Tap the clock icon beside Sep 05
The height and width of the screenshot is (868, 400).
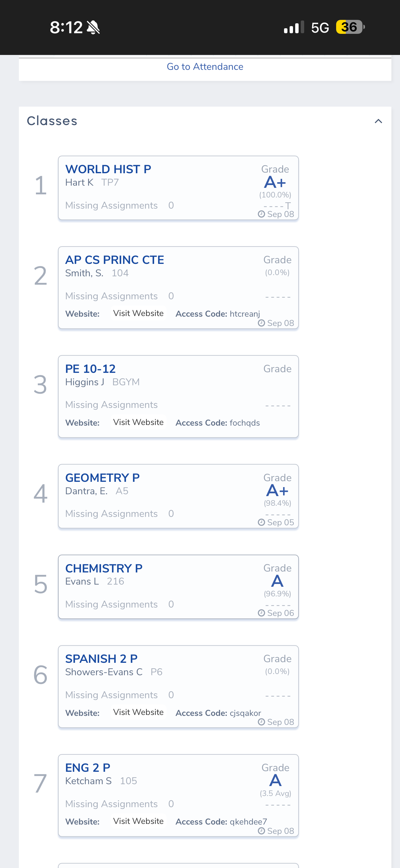261,522
